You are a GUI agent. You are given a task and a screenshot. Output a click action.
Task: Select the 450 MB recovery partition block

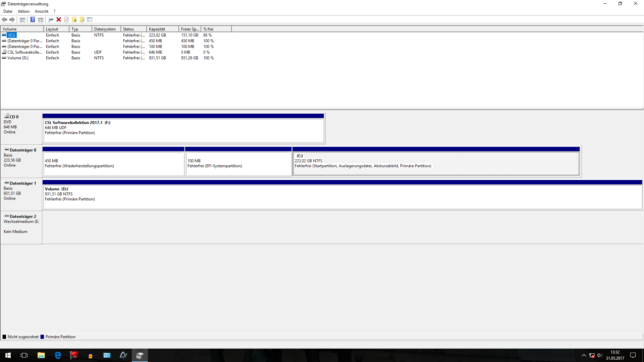coord(113,164)
